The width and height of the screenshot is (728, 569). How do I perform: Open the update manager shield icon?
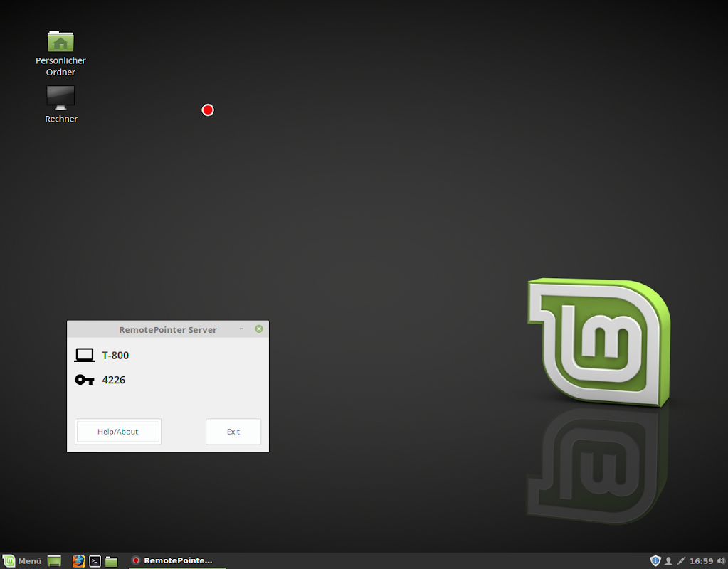pos(655,560)
